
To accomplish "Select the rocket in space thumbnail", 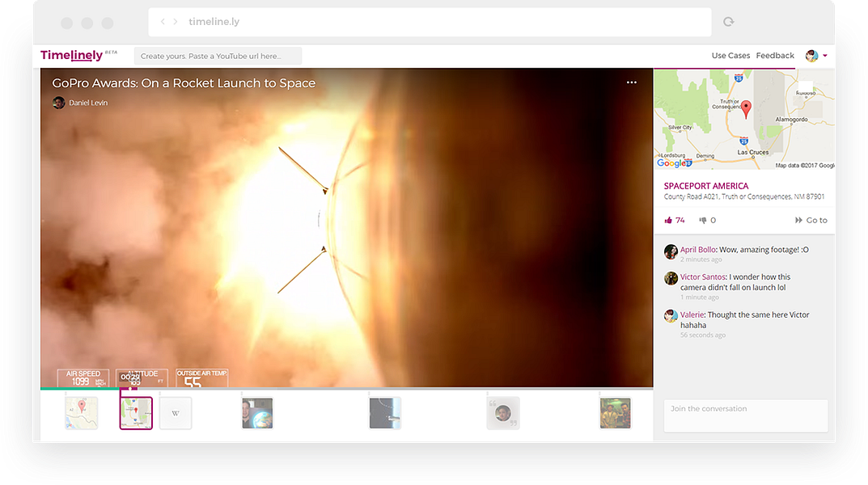I will (385, 413).
